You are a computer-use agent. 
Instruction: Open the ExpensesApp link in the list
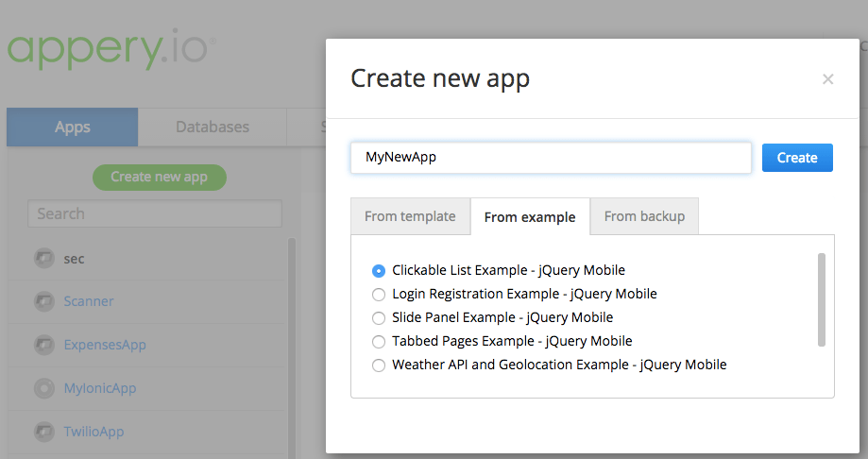[x=105, y=345]
